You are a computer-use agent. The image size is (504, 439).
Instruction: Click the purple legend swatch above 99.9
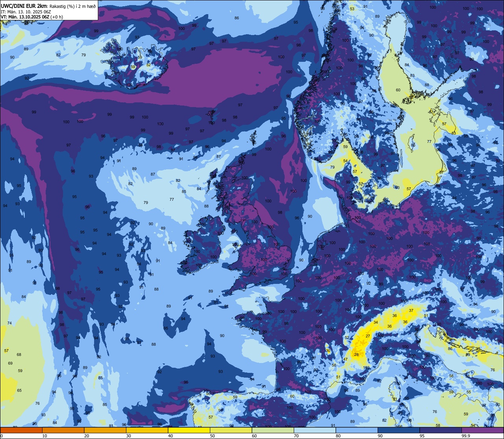(x=482, y=430)
